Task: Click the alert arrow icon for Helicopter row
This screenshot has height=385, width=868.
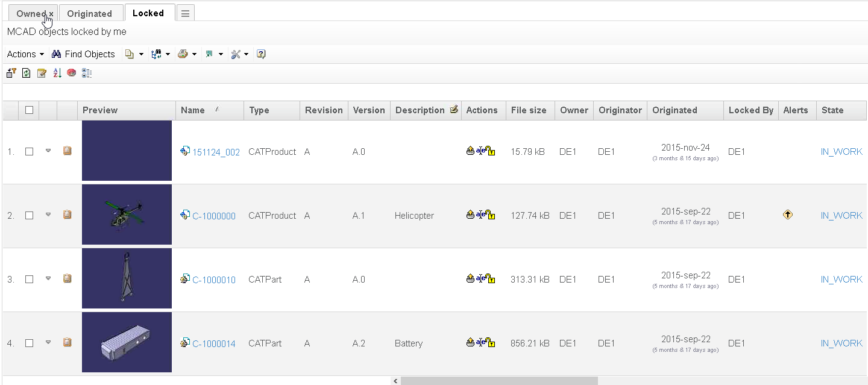Action: pyautogui.click(x=787, y=214)
